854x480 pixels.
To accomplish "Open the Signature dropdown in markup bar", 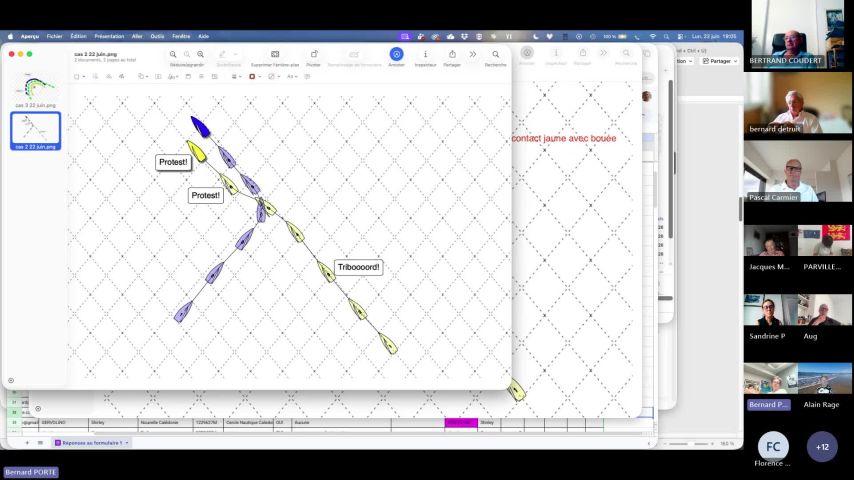I will [x=174, y=77].
